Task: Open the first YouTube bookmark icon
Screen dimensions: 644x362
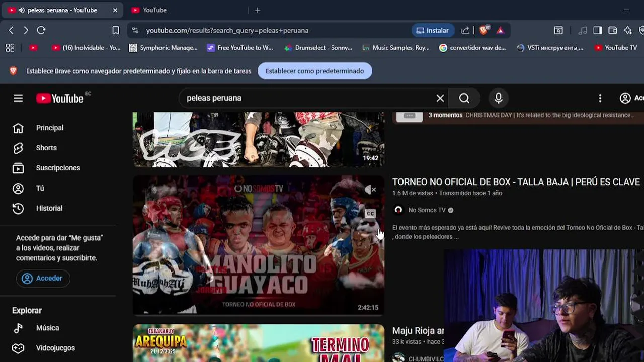Action: pyautogui.click(x=33, y=48)
